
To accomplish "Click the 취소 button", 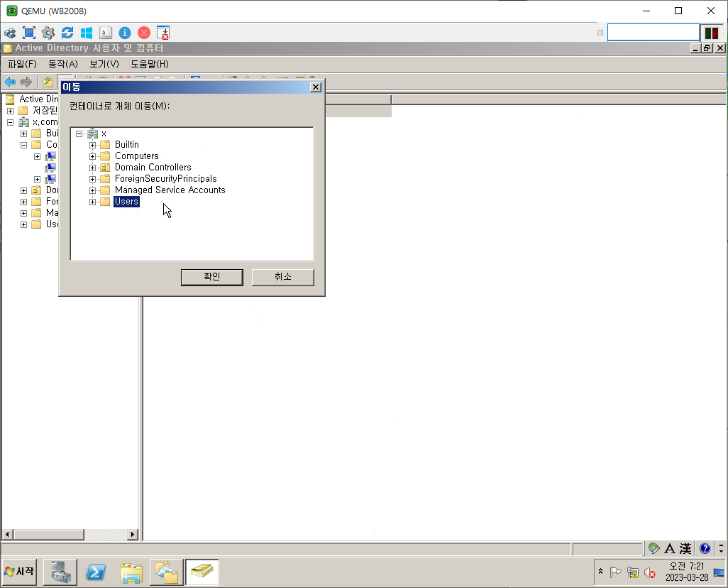I will point(282,277).
